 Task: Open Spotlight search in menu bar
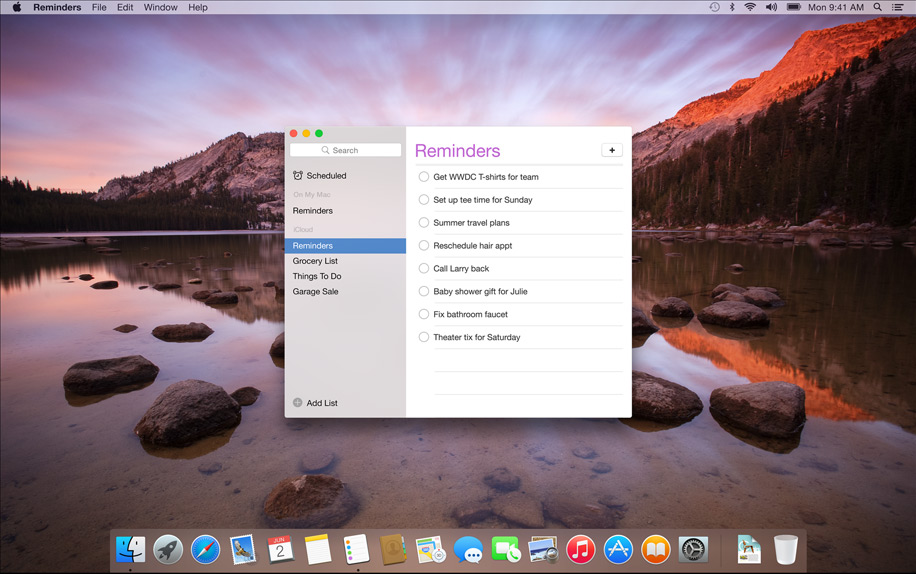click(x=877, y=7)
